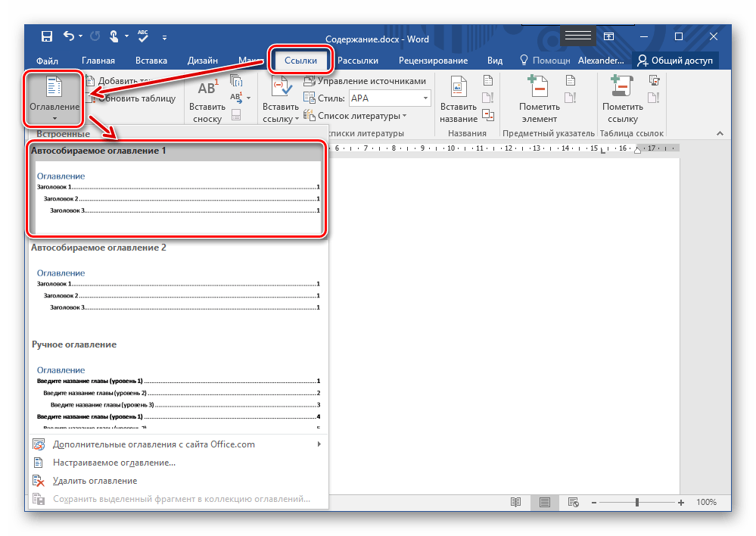Click Пометить элемент index button
Screen dimensions: 756x536
pyautogui.click(x=540, y=101)
